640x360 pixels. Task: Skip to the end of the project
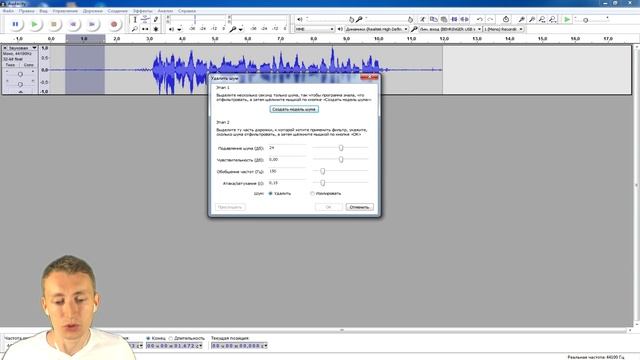click(x=92, y=24)
